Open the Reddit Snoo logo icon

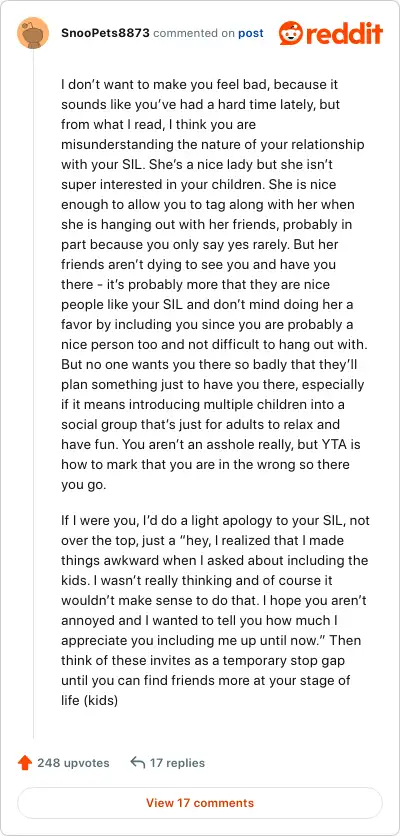(290, 34)
